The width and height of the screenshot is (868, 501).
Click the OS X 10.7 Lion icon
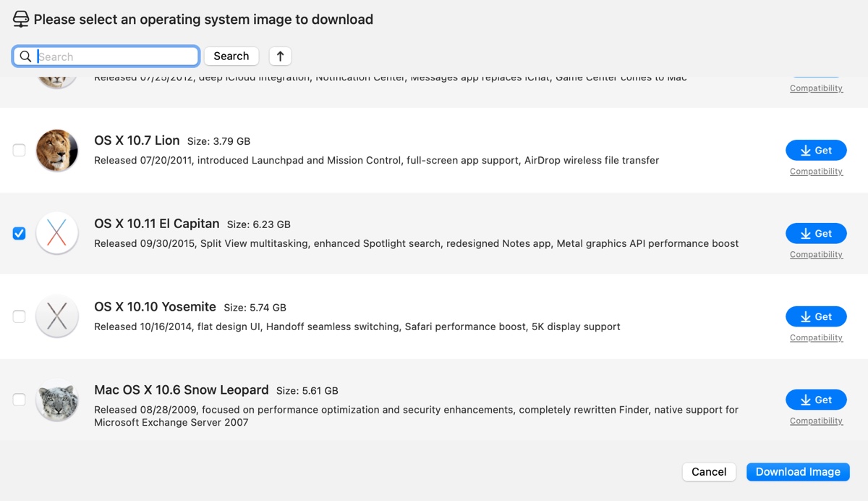coord(57,151)
